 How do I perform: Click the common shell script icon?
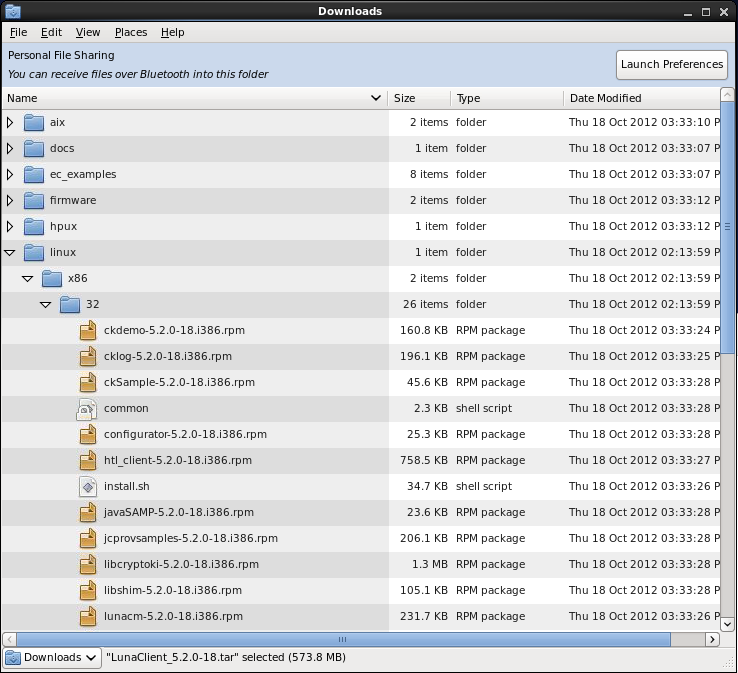89,408
